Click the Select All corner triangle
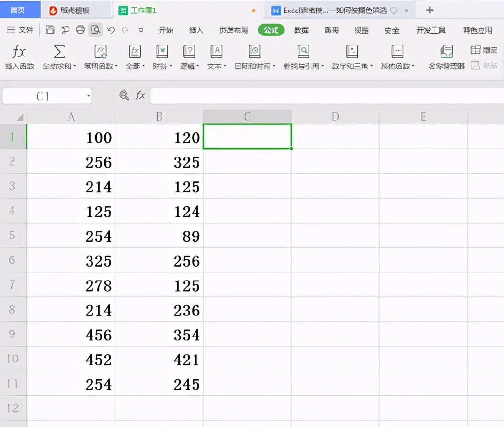The image size is (504, 427). 20,117
